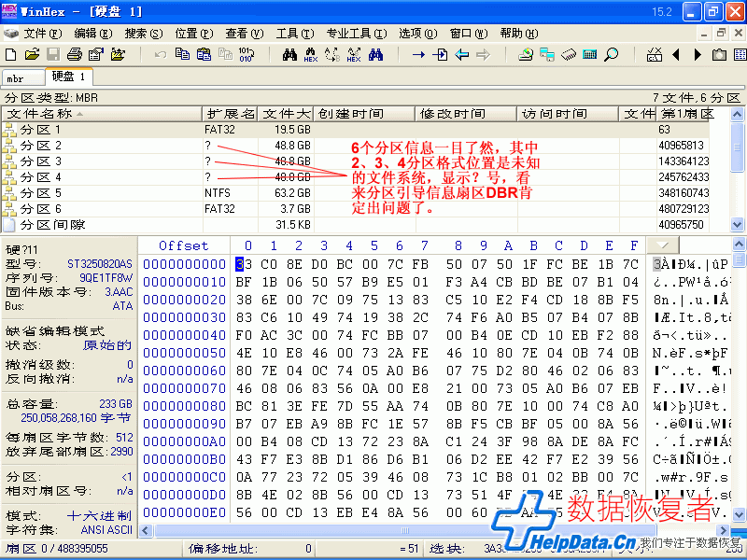Open the 搜索(S) menu
The width and height of the screenshot is (747, 560).
click(144, 34)
